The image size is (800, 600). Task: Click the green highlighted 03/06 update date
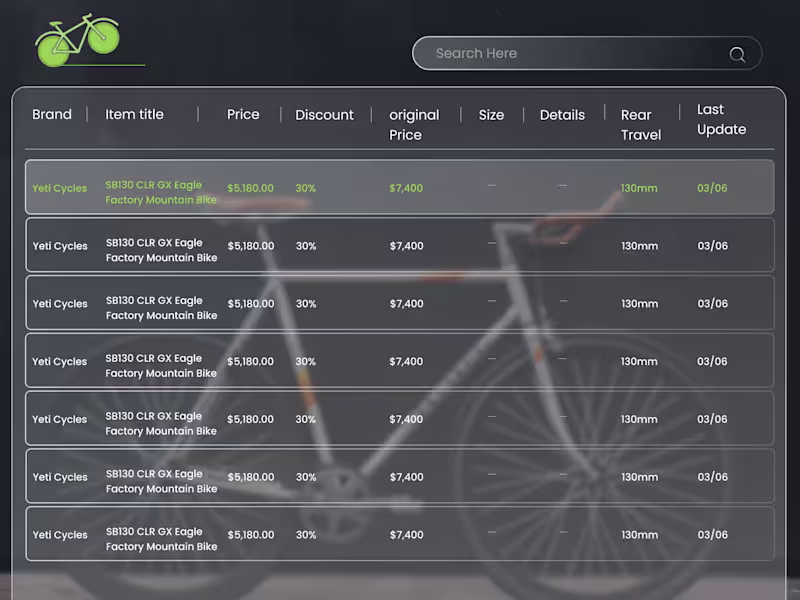712,188
